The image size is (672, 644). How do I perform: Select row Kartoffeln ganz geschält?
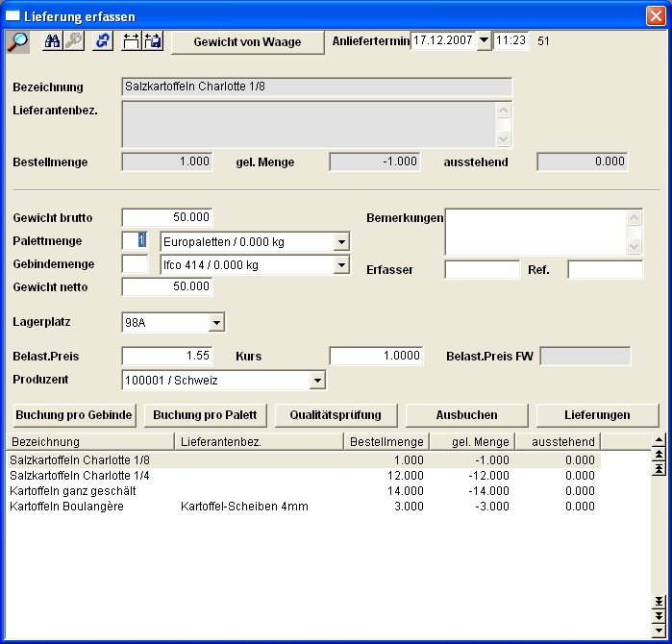(x=304, y=491)
